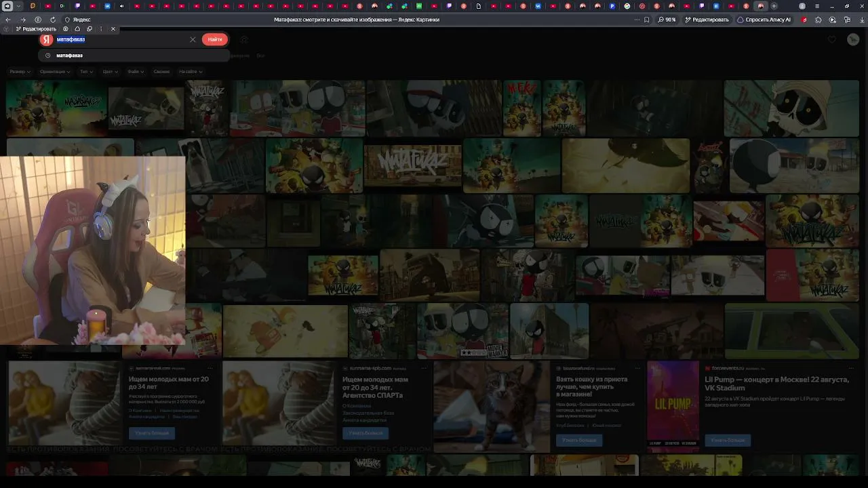Click Узнать больше on the Lil Pump ad
The height and width of the screenshot is (488, 868).
(728, 440)
